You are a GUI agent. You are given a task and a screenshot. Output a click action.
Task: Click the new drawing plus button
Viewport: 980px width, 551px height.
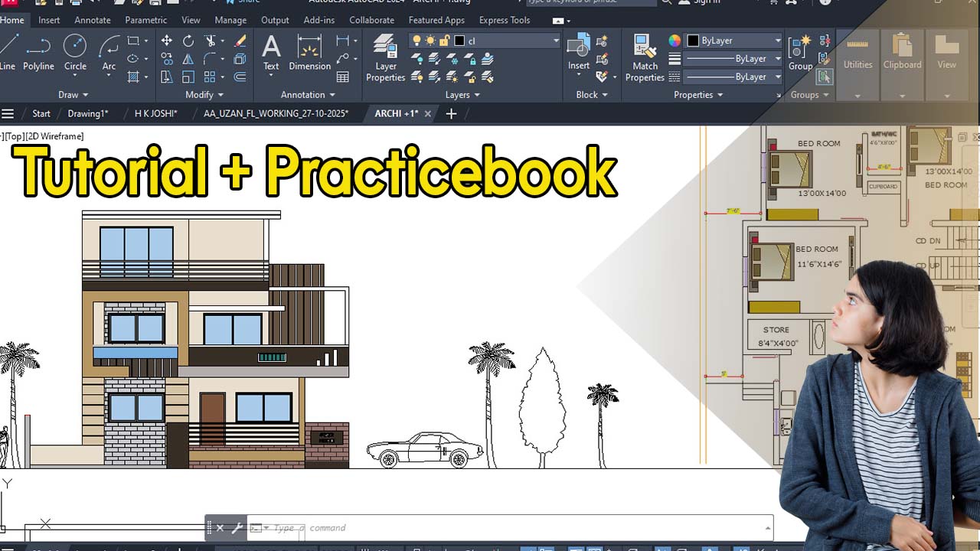coord(451,113)
